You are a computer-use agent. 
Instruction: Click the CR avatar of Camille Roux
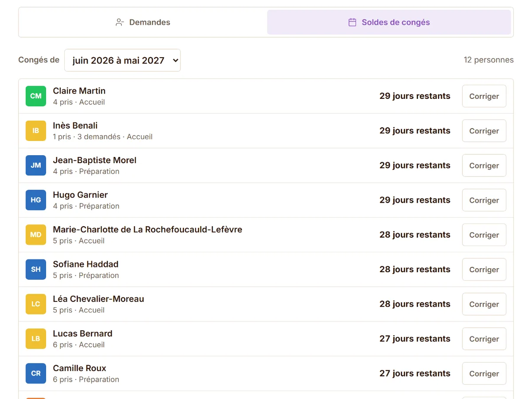(36, 373)
